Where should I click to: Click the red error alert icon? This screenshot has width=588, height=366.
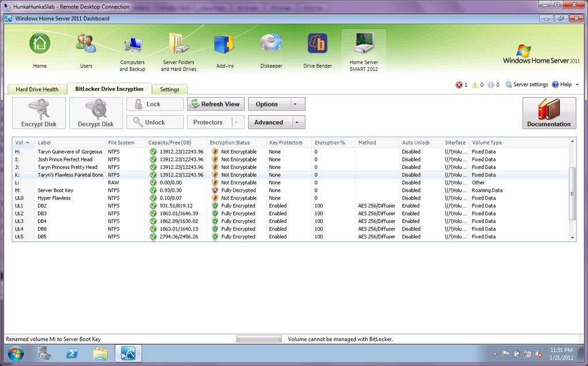point(459,85)
